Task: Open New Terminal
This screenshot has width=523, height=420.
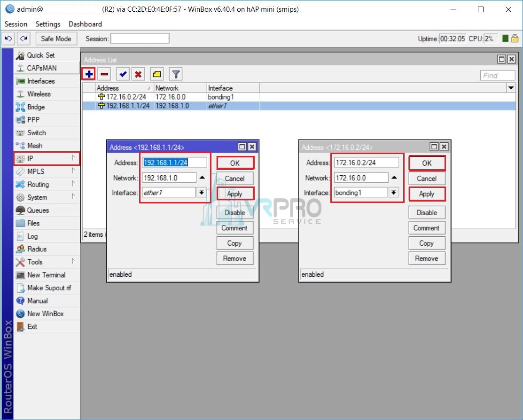Action: pyautogui.click(x=47, y=275)
